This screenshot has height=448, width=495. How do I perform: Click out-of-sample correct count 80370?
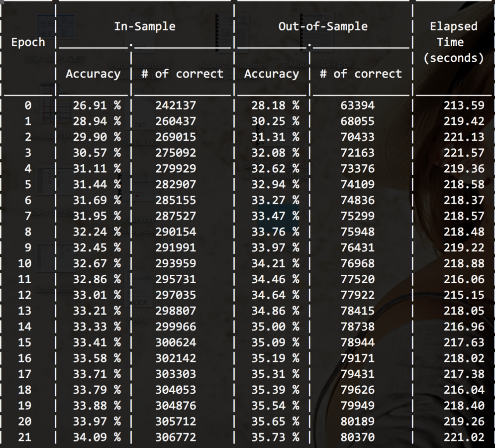pyautogui.click(x=358, y=437)
